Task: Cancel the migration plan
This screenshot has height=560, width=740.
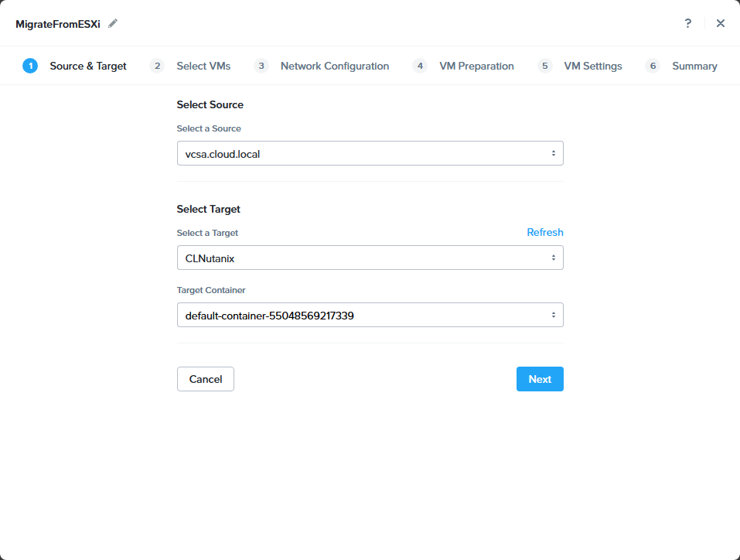Action: [205, 379]
